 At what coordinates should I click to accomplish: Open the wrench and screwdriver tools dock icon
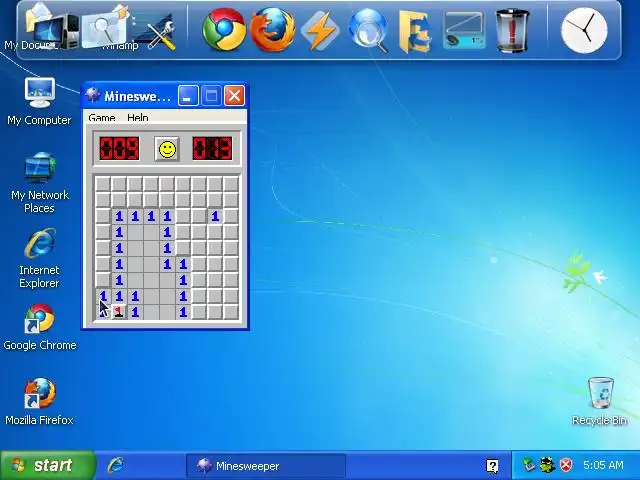tap(159, 33)
